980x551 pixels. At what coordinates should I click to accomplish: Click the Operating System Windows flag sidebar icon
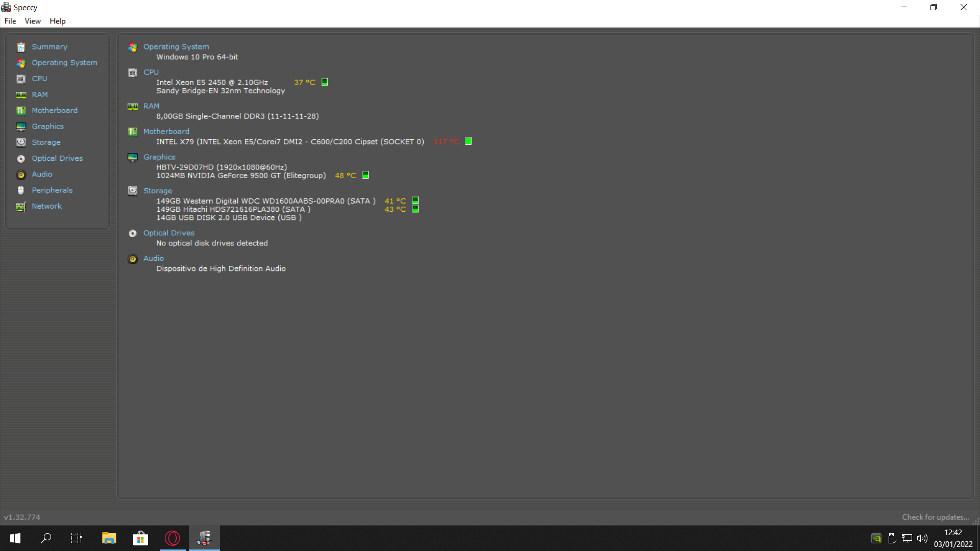pyautogui.click(x=21, y=63)
